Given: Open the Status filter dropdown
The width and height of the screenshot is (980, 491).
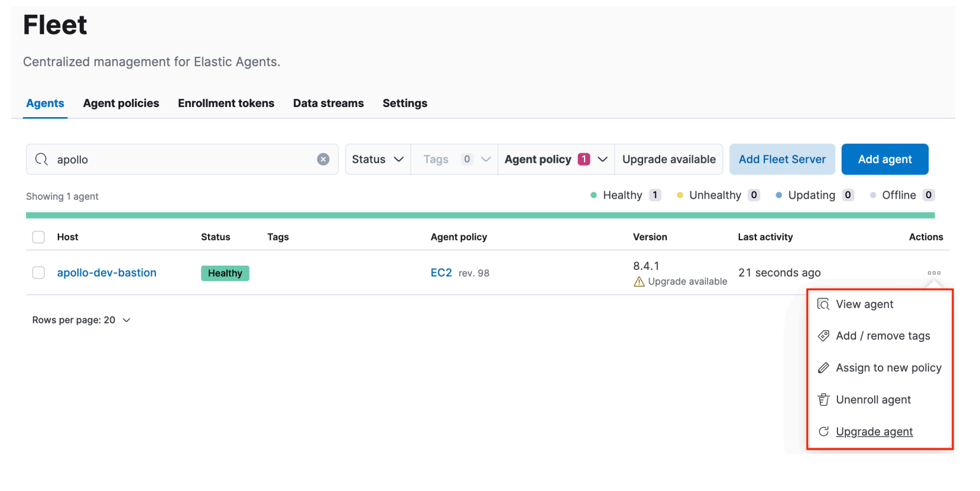Looking at the screenshot, I should coord(378,159).
